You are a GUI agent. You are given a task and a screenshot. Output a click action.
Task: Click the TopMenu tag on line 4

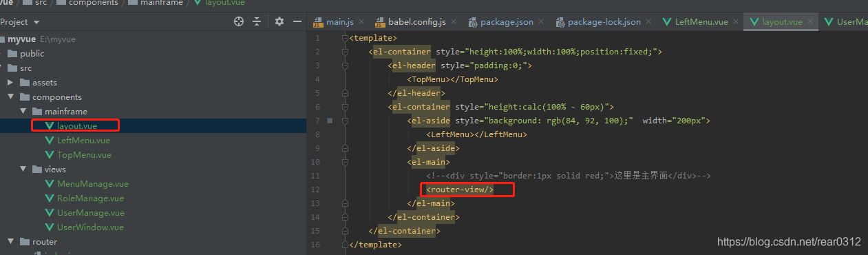[x=452, y=79]
